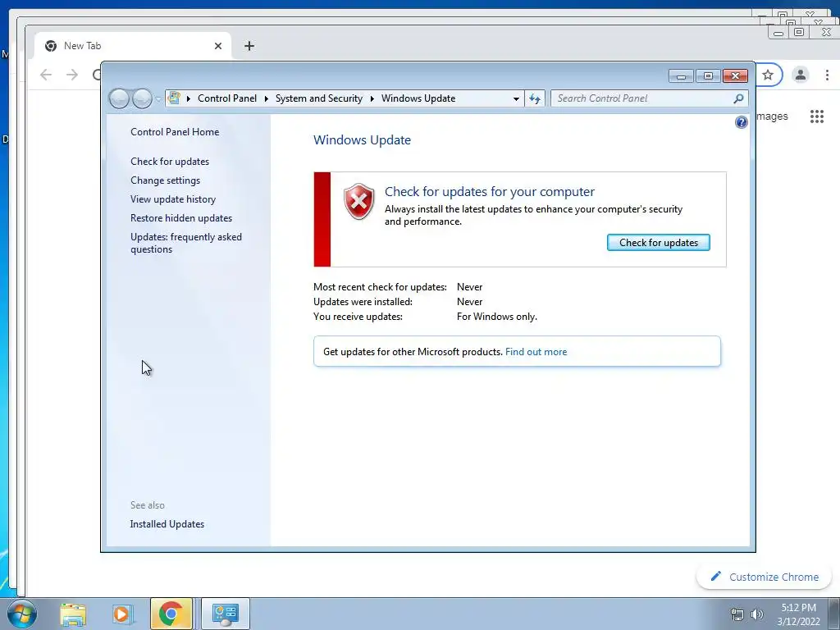Click Check for updates in left sidebar
This screenshot has width=840, height=630.
(x=170, y=162)
